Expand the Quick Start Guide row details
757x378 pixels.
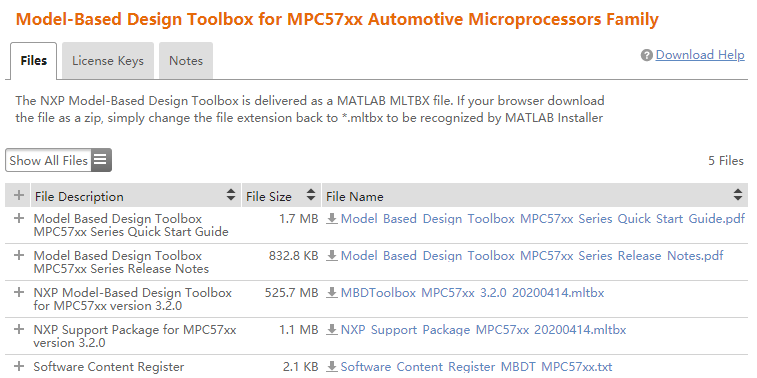point(19,218)
